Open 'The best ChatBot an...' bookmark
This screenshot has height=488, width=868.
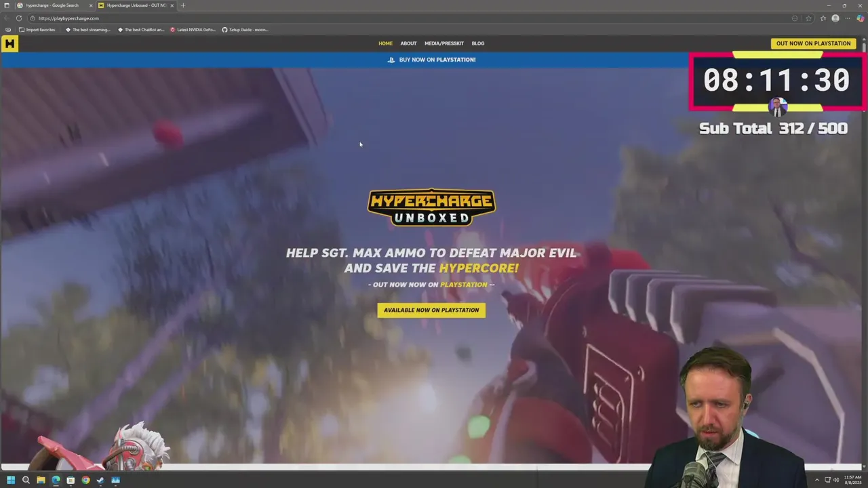tap(141, 30)
